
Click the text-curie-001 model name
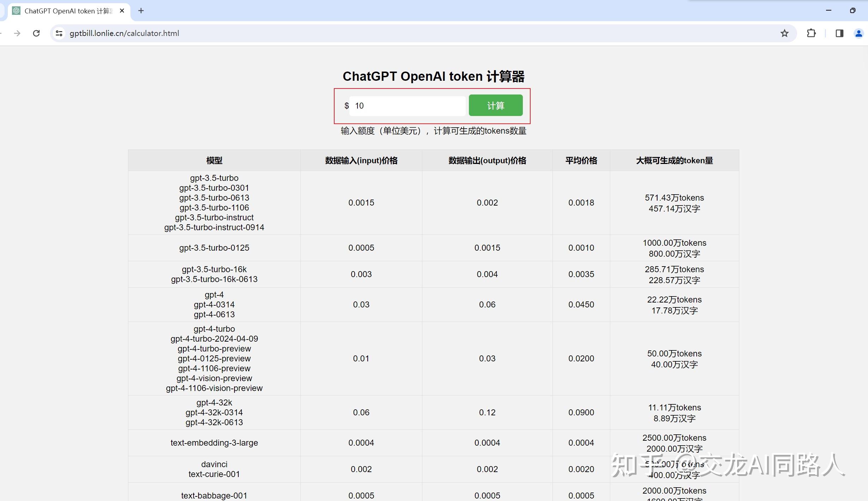point(214,474)
